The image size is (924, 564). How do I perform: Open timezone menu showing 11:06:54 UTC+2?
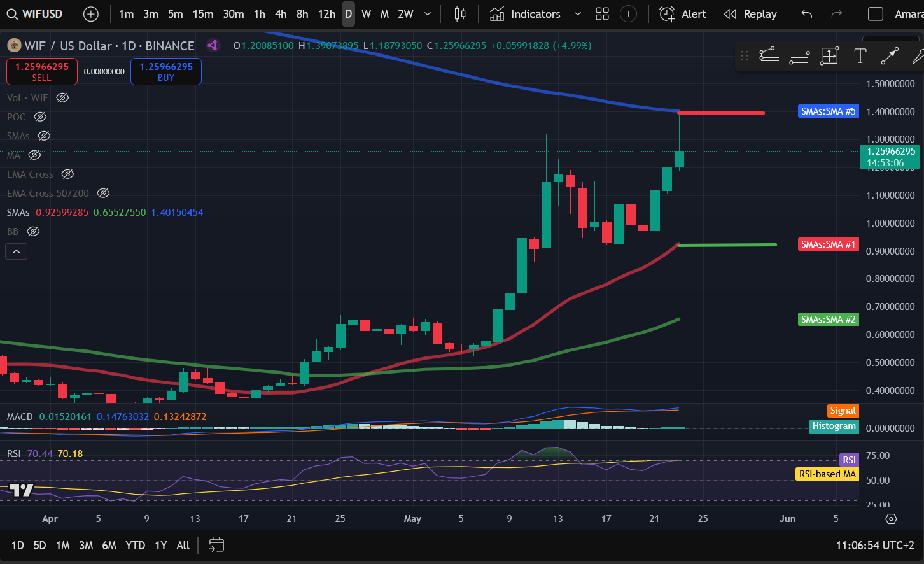pyautogui.click(x=875, y=546)
